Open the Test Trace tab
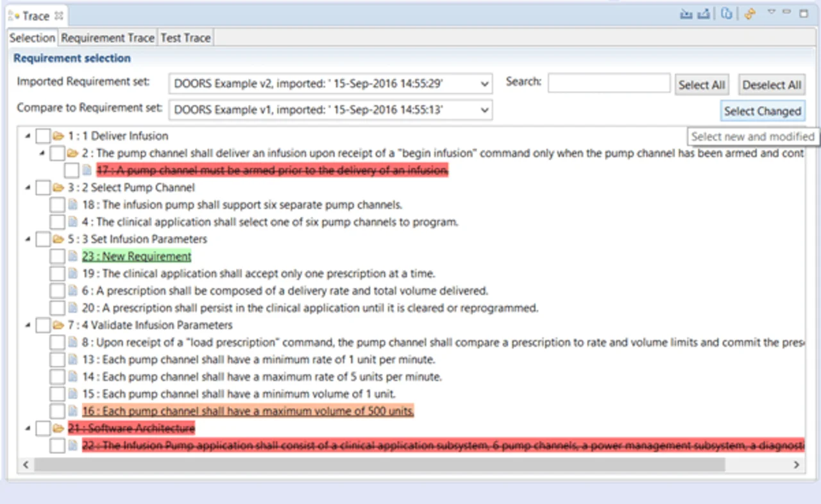The image size is (821, 504). [x=185, y=38]
